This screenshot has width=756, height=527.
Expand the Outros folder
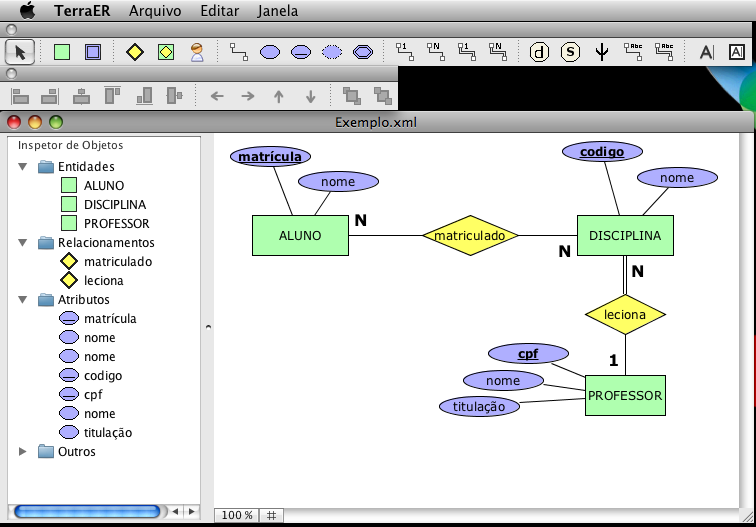click(23, 452)
